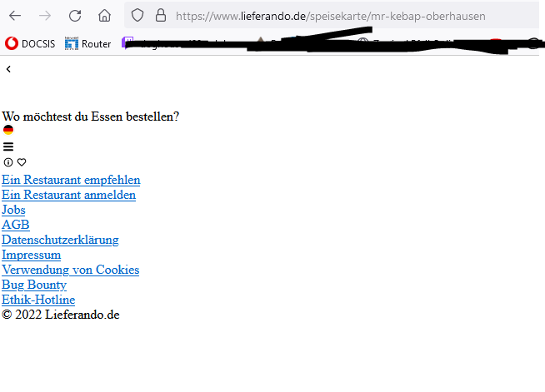Go to the Impressum page
The height and width of the screenshot is (392, 545).
(32, 255)
